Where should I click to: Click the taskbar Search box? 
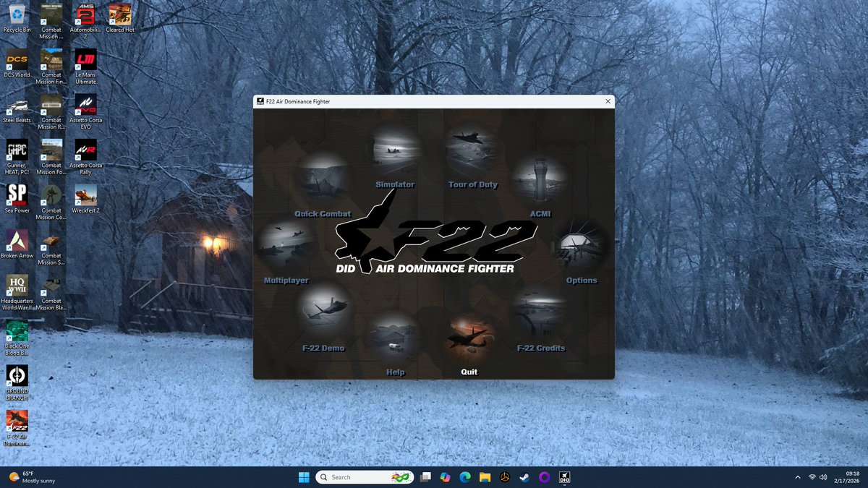[365, 477]
